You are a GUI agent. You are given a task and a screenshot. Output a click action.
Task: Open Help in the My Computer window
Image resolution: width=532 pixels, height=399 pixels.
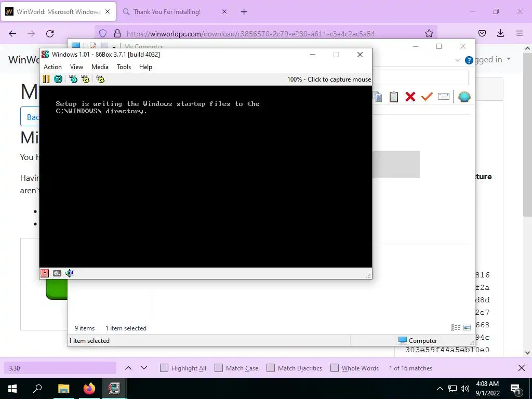coord(469,60)
